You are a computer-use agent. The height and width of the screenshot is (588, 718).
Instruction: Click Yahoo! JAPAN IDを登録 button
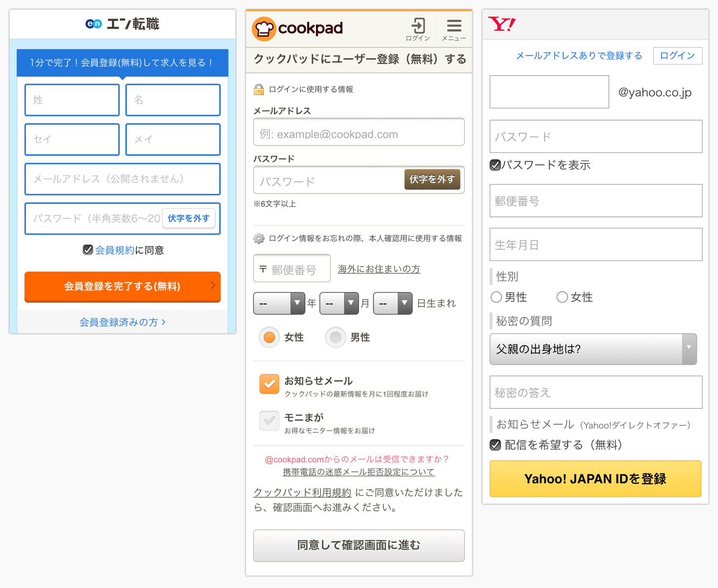point(595,479)
